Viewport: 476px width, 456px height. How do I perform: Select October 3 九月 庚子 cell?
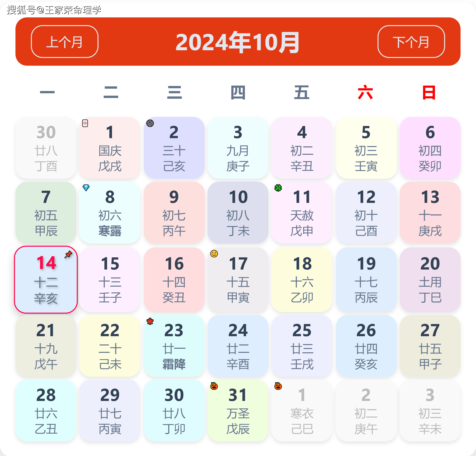[x=238, y=148]
